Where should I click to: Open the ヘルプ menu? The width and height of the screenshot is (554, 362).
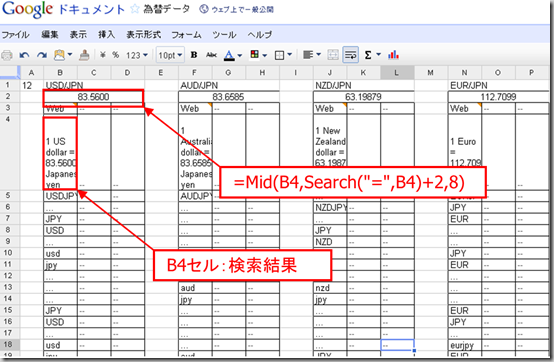260,35
